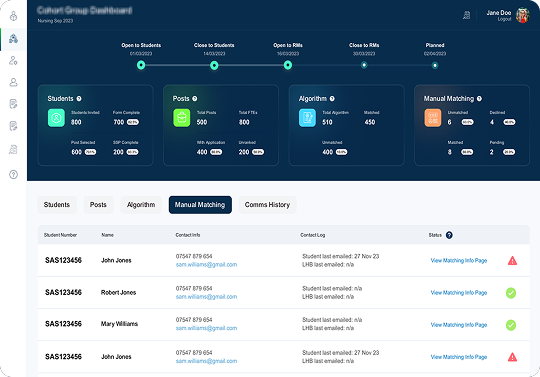
Task: Click the Post Selected value 600
Action: (76, 152)
